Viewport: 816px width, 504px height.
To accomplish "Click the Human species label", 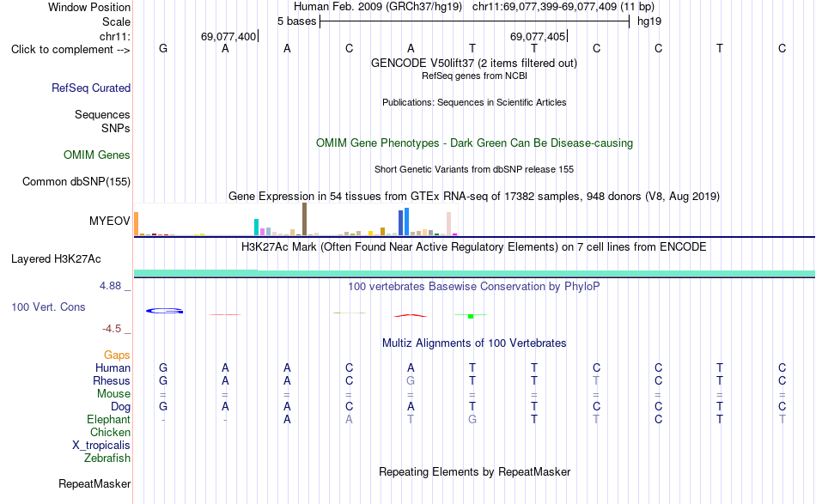I will click(x=113, y=367).
